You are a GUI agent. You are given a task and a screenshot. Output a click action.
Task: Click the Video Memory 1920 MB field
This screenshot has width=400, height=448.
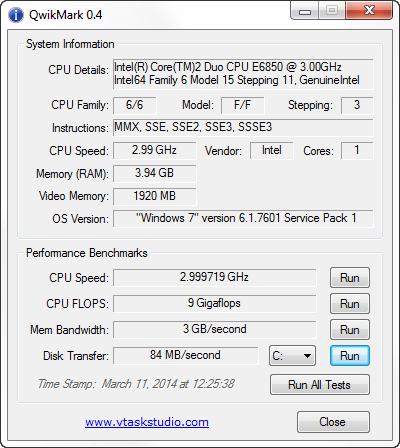155,196
